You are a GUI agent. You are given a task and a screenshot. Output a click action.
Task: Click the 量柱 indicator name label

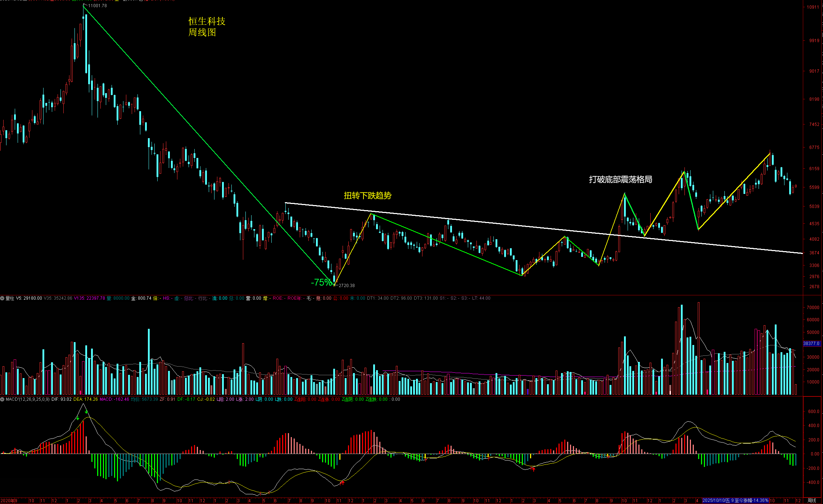(x=10, y=298)
